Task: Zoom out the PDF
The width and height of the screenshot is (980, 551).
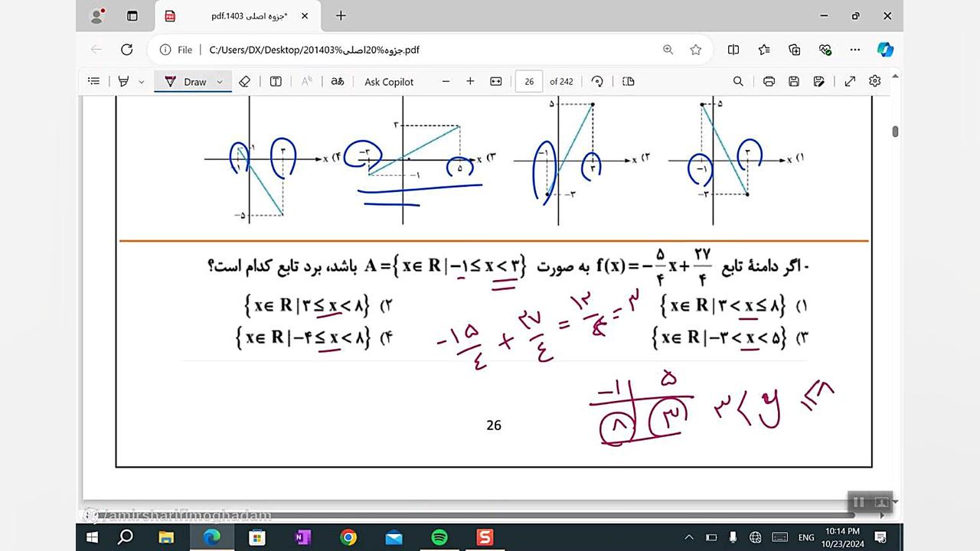Action: pos(446,81)
